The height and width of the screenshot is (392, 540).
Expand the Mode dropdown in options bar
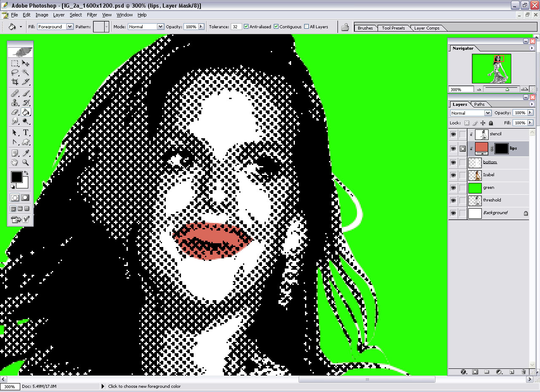pos(146,27)
